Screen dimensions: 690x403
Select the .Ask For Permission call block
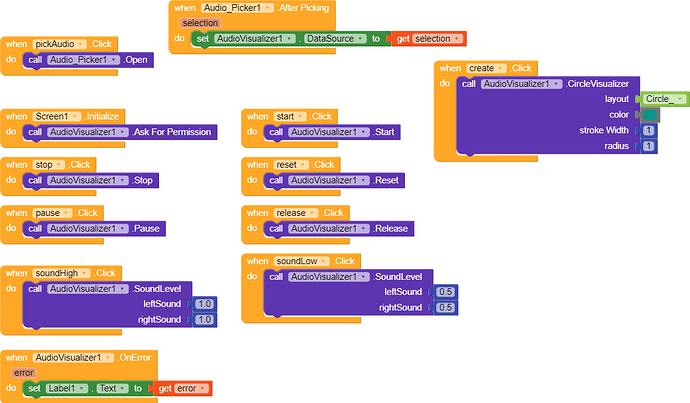click(x=120, y=132)
